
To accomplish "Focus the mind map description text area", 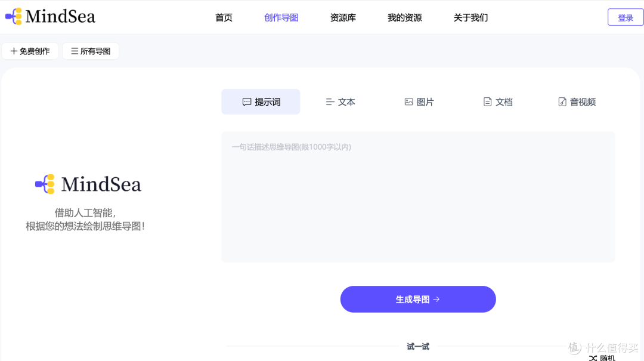I will (x=418, y=197).
